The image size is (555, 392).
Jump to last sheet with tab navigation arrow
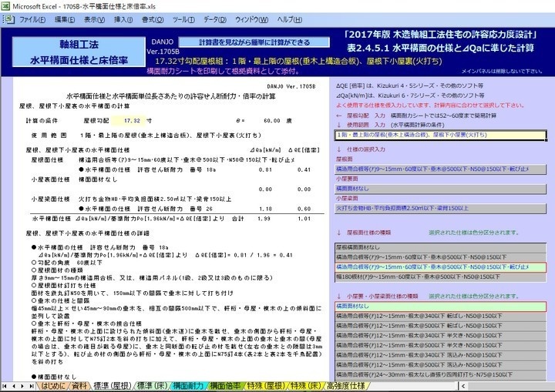(x=32, y=387)
